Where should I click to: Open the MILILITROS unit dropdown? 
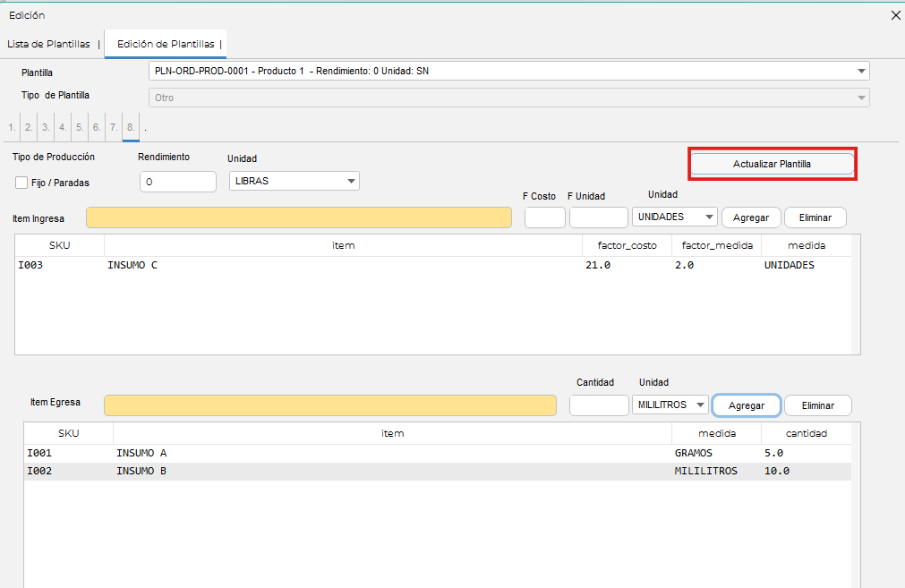tap(670, 405)
